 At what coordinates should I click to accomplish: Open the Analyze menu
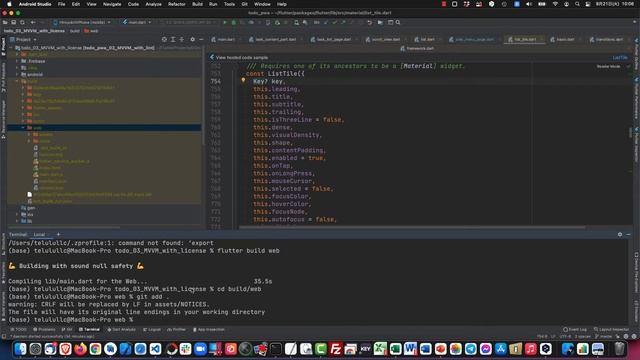(x=153, y=4)
